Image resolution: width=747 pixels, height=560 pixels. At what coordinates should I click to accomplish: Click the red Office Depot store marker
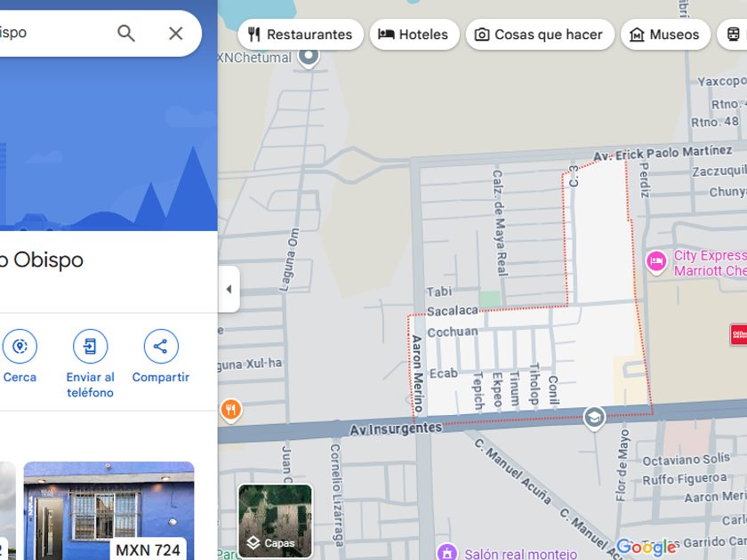(738, 334)
